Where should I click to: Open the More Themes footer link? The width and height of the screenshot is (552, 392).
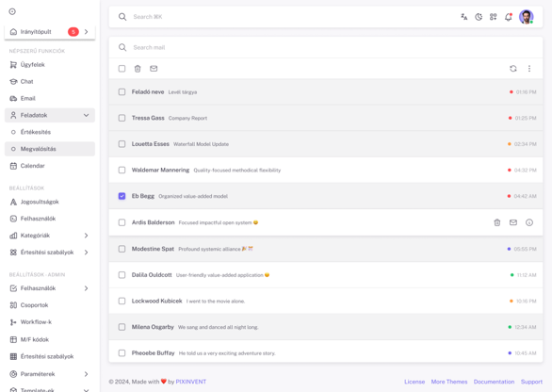(x=449, y=382)
